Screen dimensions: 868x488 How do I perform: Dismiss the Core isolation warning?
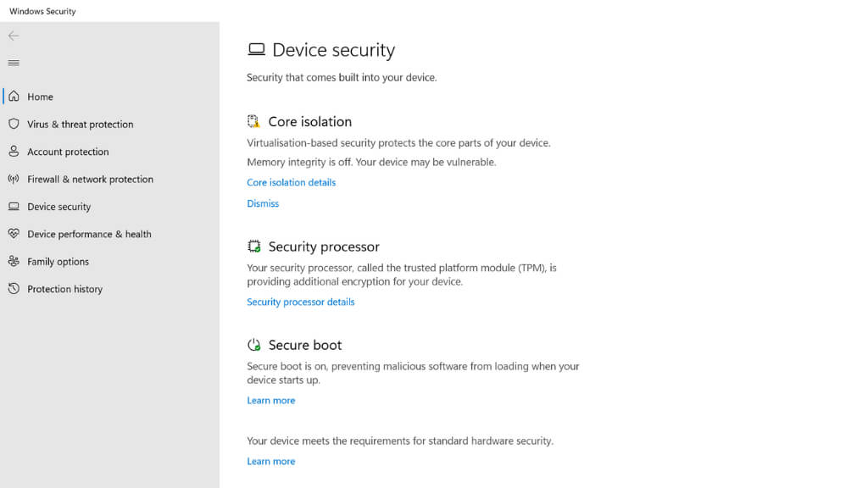[x=263, y=203]
